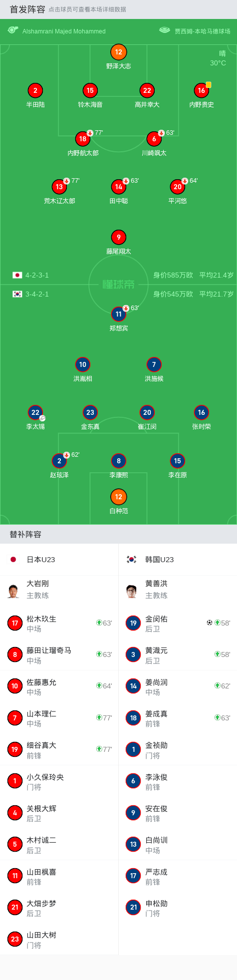The height and width of the screenshot is (980, 237).
Task: Select the 日本U23 team header
Action: point(59,560)
